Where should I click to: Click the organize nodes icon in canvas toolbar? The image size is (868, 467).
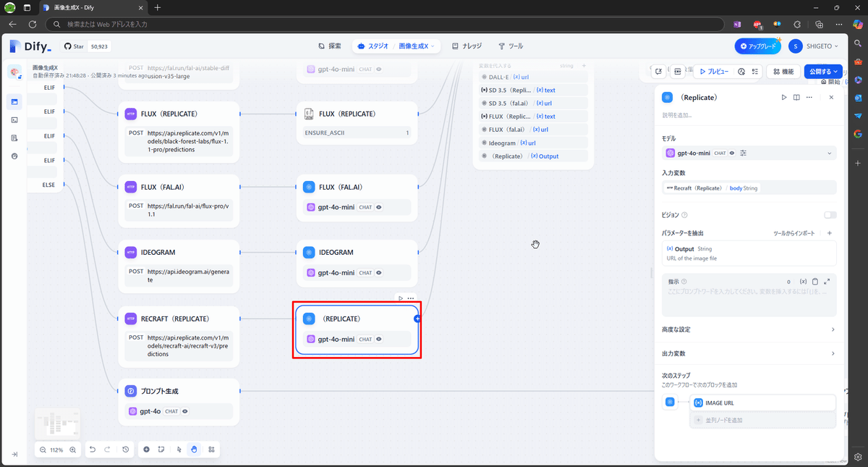tap(211, 450)
